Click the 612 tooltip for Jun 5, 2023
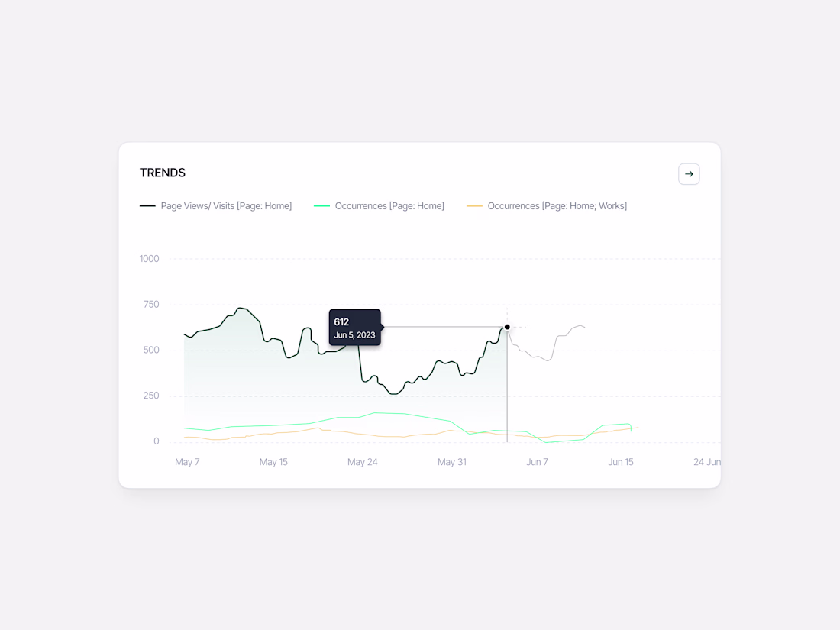The height and width of the screenshot is (630, 840). coord(355,328)
